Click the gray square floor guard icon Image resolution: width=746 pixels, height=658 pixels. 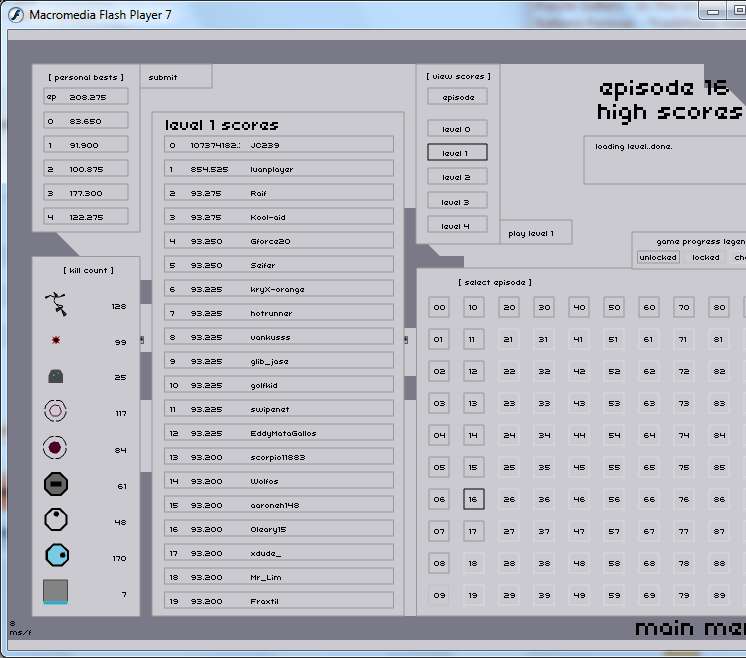(56, 592)
